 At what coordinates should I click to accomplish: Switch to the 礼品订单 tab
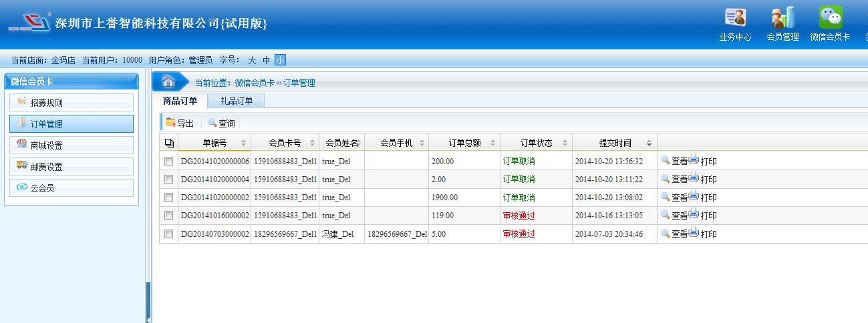point(237,101)
